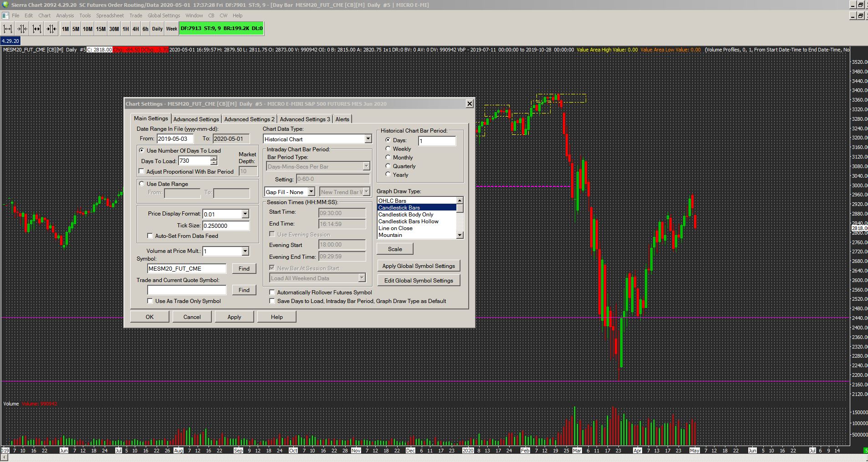Switch chart to 5M timeframe
Viewport: 868px width, 462px height.
point(76,29)
